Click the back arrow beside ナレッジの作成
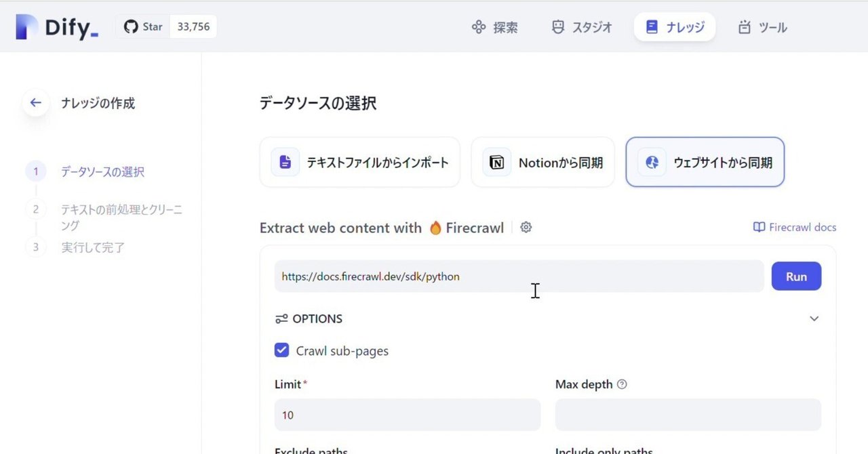 coord(35,102)
